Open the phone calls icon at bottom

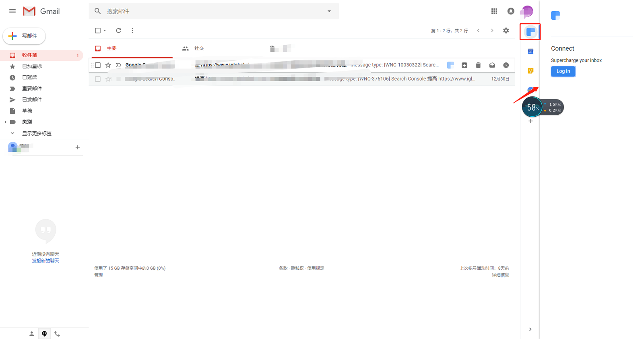point(57,334)
